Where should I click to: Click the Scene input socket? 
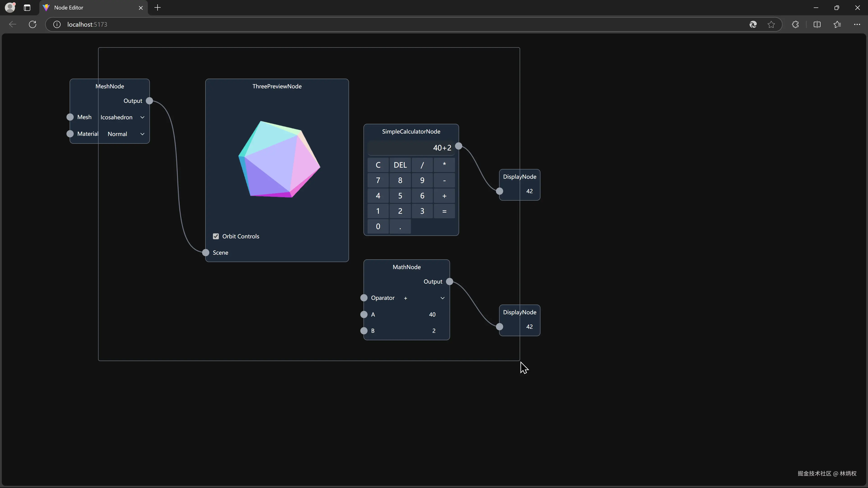205,253
